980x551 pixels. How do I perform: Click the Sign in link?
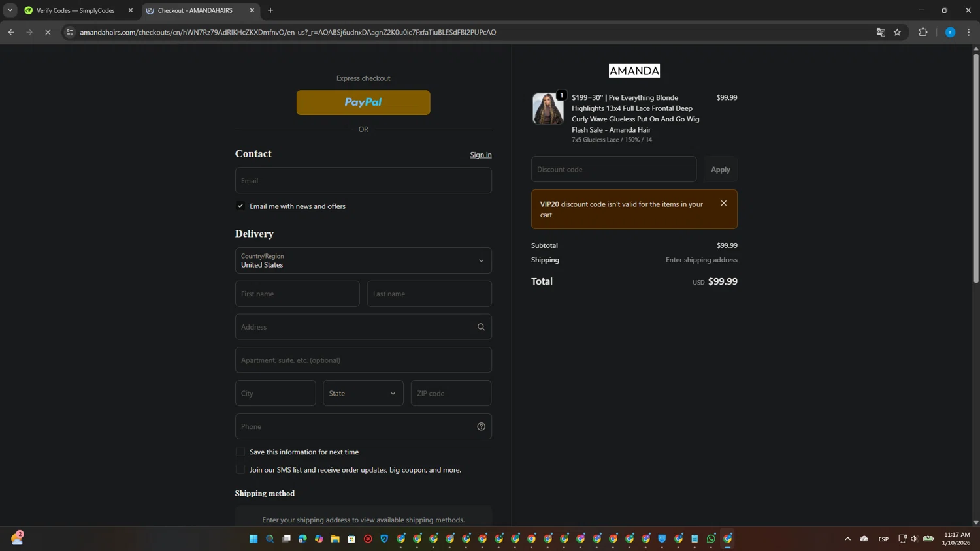click(481, 155)
